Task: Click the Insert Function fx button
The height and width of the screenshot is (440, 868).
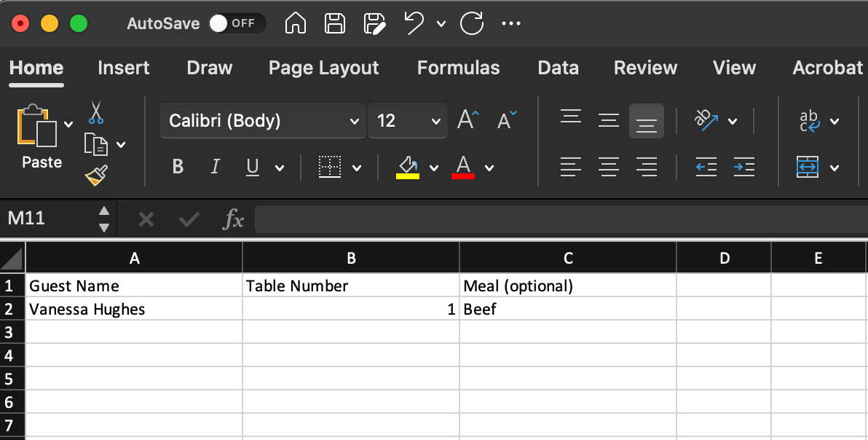Action: [x=233, y=219]
